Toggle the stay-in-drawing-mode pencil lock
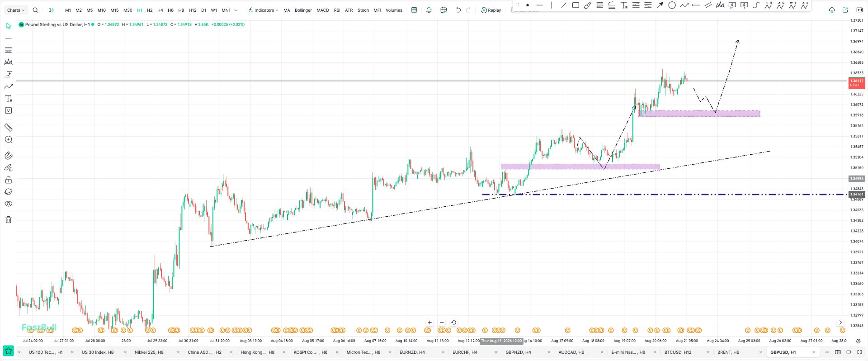Image resolution: width=868 pixels, height=361 pixels. click(x=8, y=168)
